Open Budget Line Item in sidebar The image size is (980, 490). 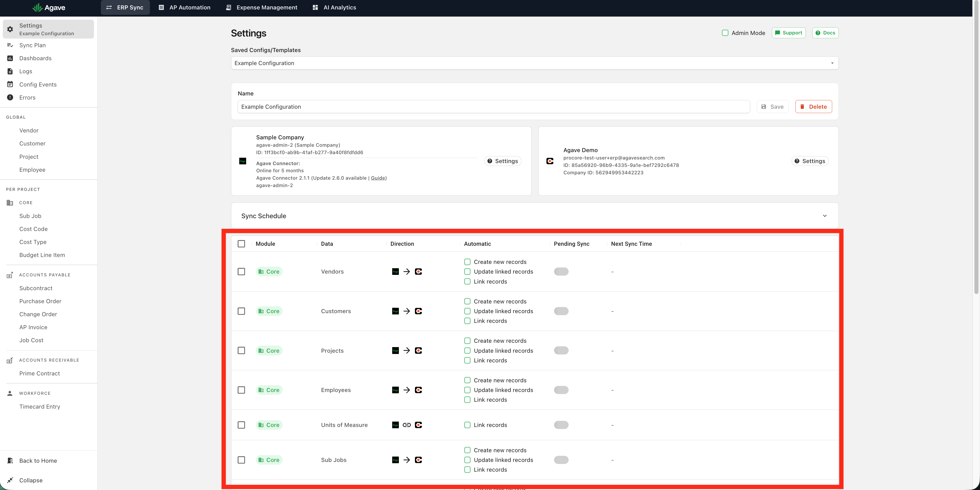coord(42,255)
